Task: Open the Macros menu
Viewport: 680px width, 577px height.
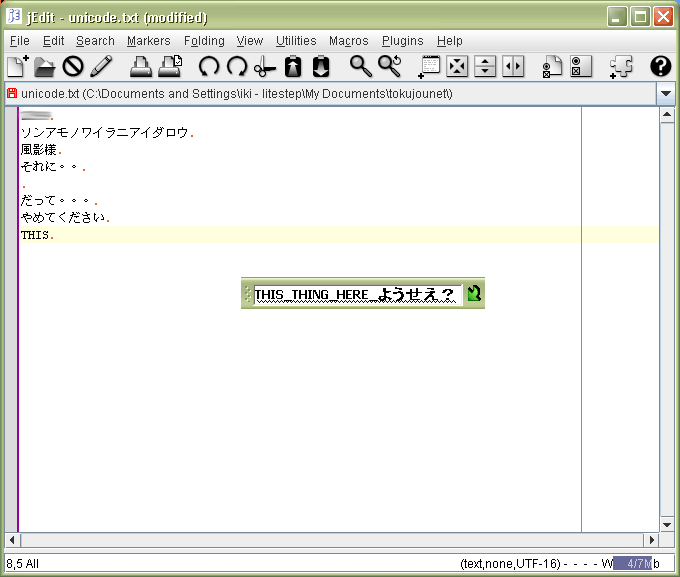Action: point(349,41)
